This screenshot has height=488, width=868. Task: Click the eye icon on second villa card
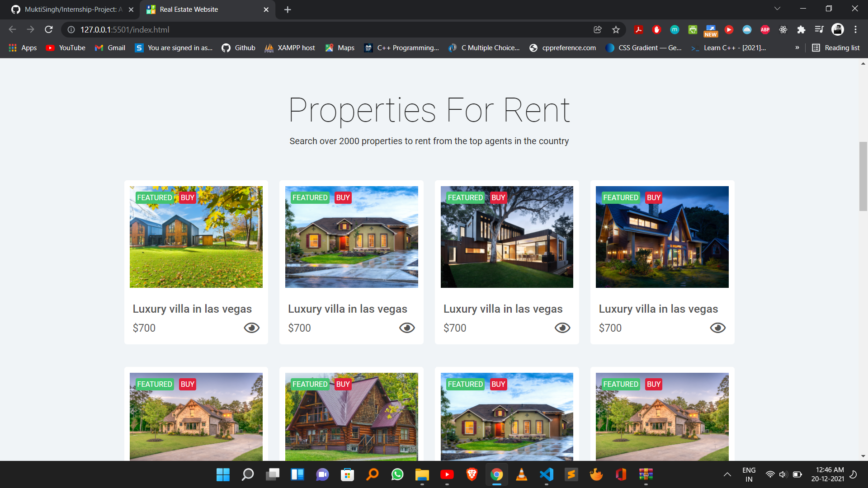[407, 328]
